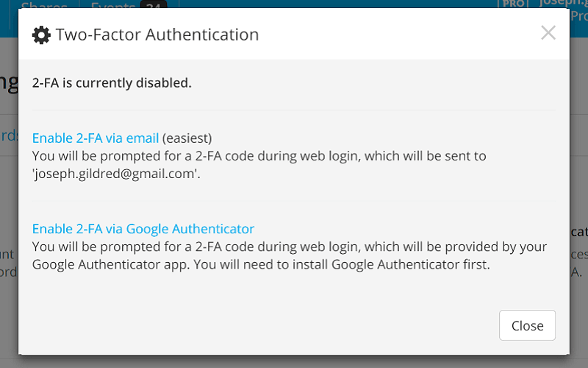Open the Events tab behind the dialog

pyautogui.click(x=113, y=4)
